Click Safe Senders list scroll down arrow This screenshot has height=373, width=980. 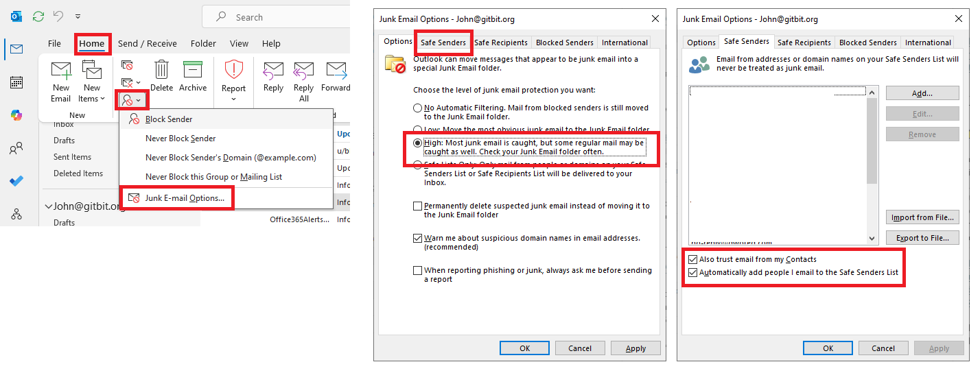(x=872, y=239)
